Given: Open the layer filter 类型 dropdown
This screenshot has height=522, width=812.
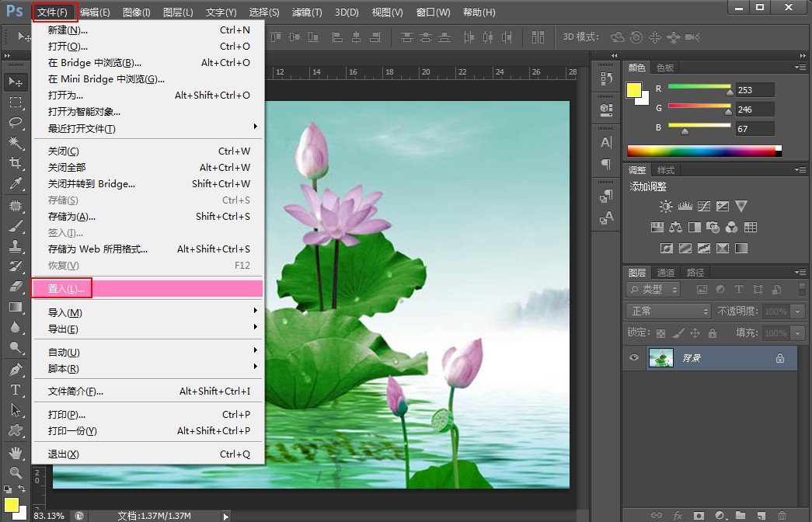Looking at the screenshot, I should [653, 289].
